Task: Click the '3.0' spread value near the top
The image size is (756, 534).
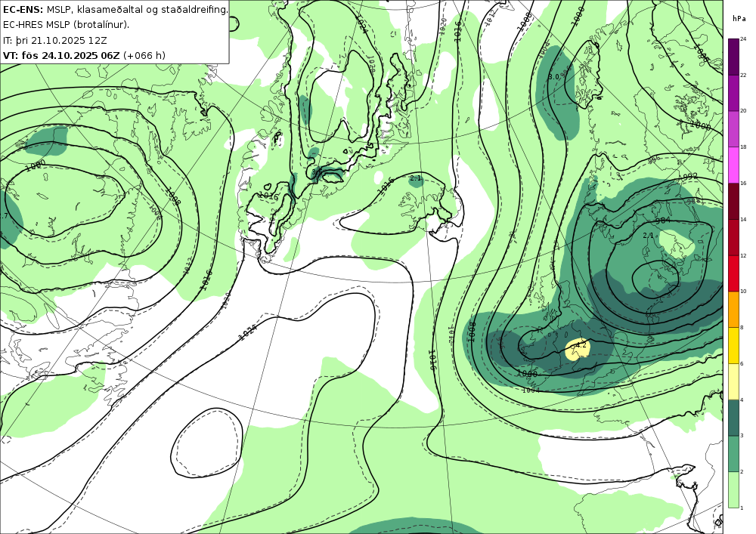Action: pyautogui.click(x=553, y=77)
